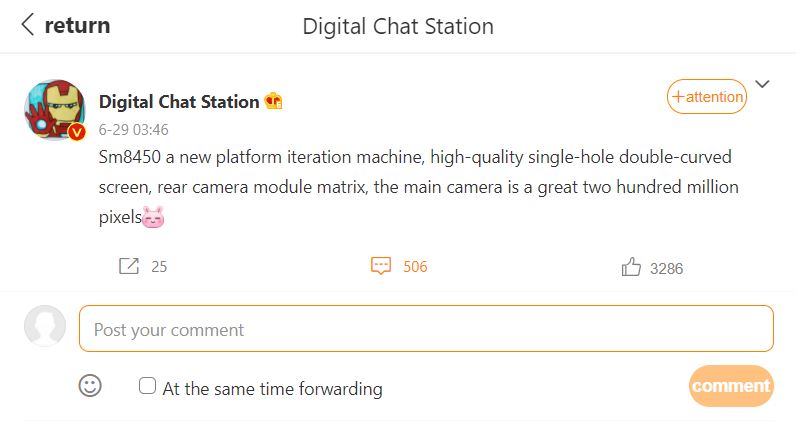
Task: Click the return label
Action: (x=77, y=25)
